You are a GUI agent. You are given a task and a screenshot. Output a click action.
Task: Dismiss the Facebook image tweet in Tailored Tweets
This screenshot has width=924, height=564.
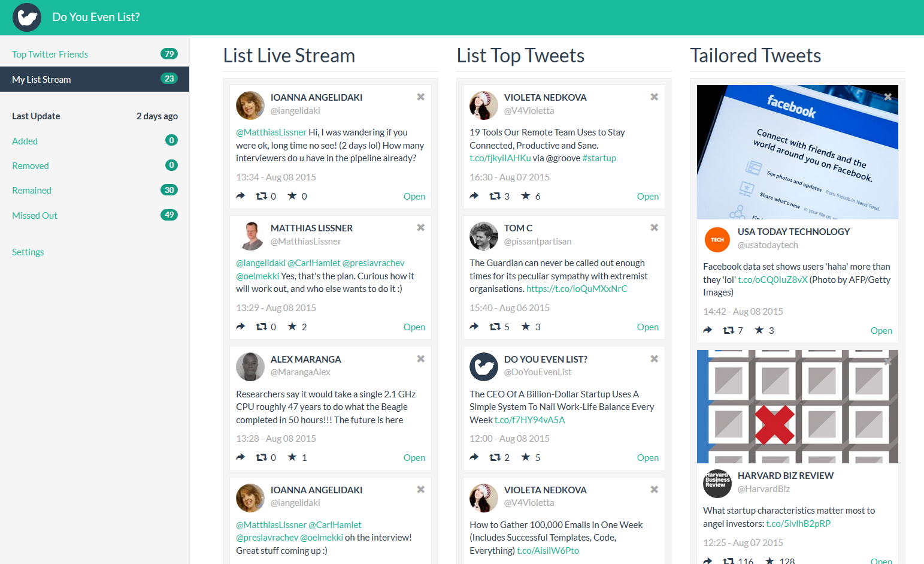pos(887,96)
